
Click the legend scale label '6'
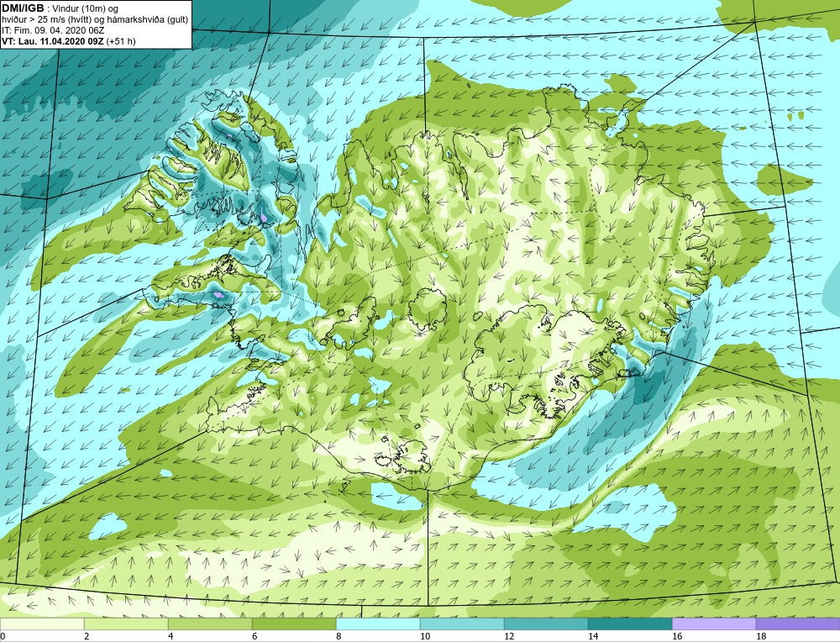(255, 636)
